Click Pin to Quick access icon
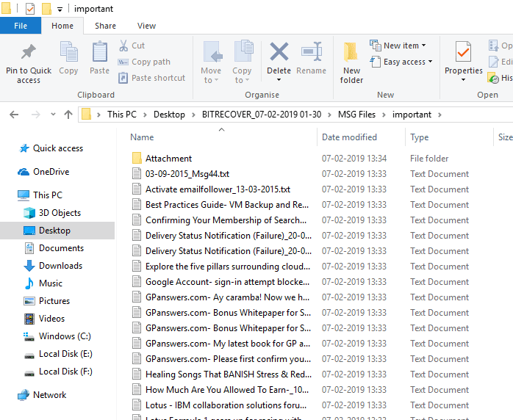 (29, 52)
